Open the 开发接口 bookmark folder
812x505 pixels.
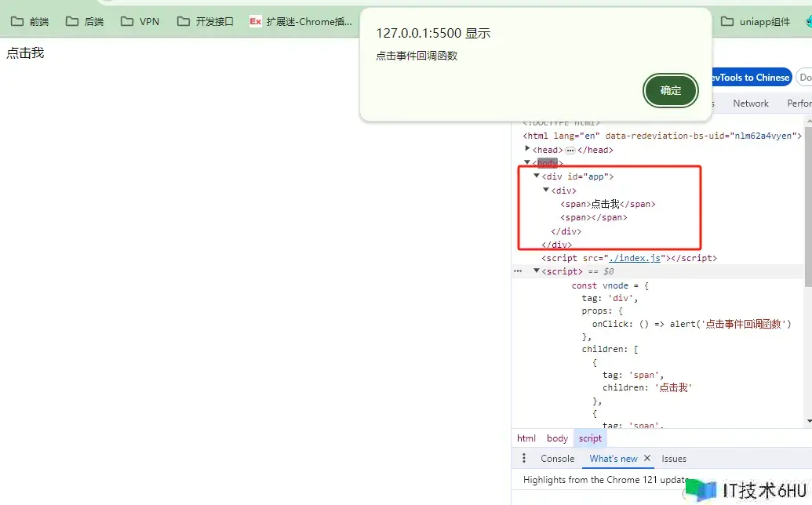tap(206, 21)
